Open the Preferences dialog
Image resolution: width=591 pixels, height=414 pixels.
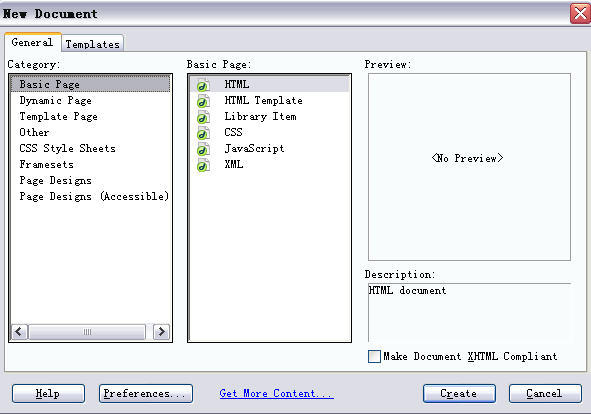point(146,393)
